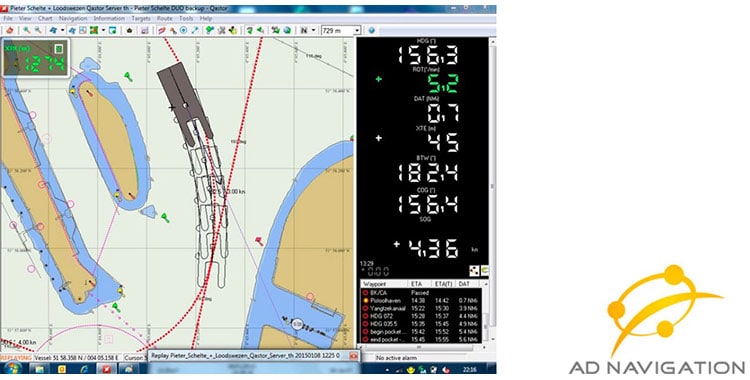The image size is (750, 380).
Task: Open the 729 m chart scale dropdown
Action: (357, 30)
